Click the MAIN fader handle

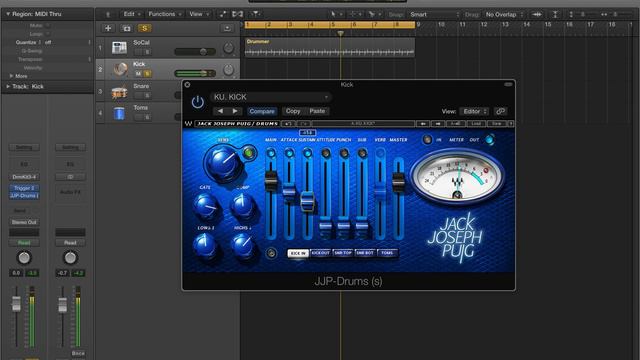(271, 181)
